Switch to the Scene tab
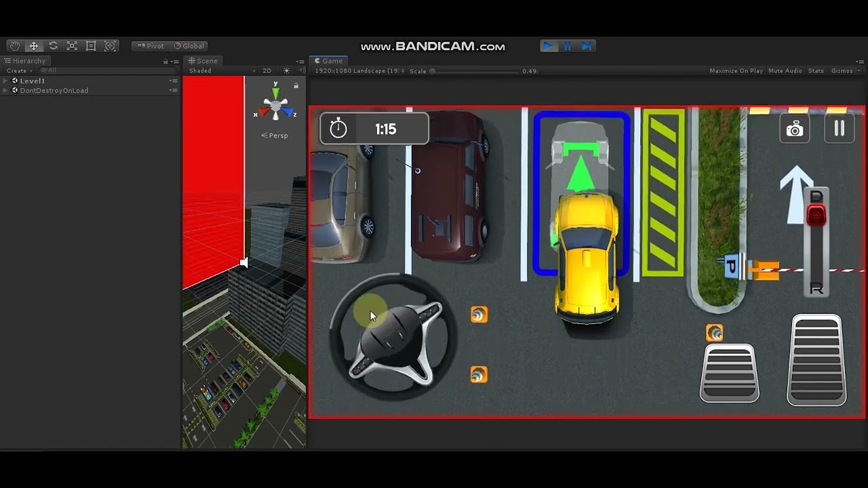This screenshot has width=868, height=488. 203,61
